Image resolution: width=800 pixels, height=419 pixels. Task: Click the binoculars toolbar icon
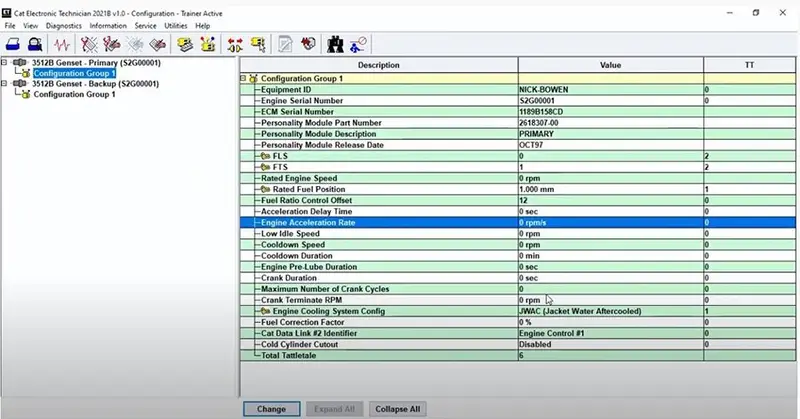(x=335, y=45)
